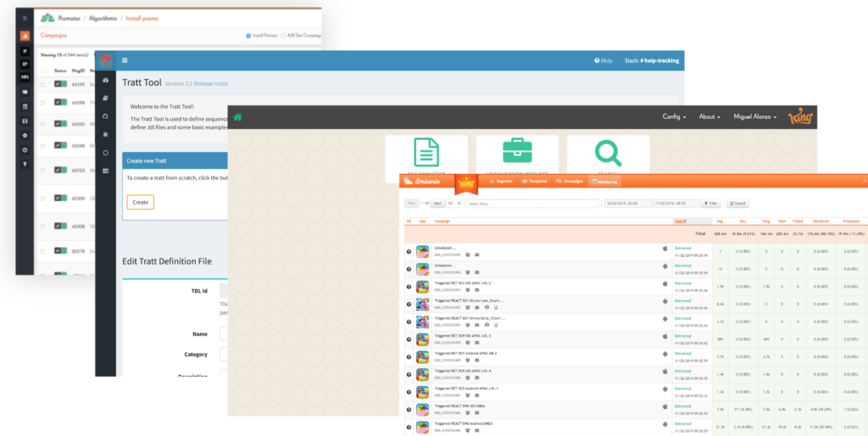Switch to the Templates tab in Emisario
The width and height of the screenshot is (868, 436).
(x=535, y=182)
